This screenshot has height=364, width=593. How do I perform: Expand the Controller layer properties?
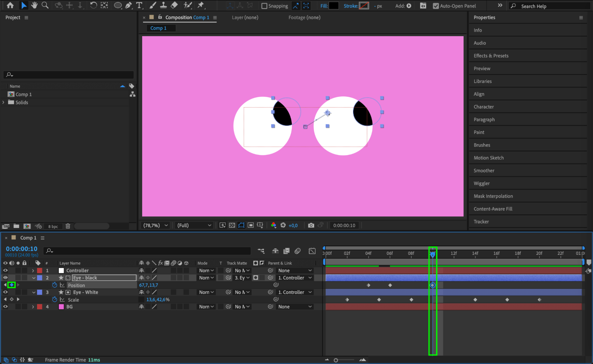tap(33, 271)
